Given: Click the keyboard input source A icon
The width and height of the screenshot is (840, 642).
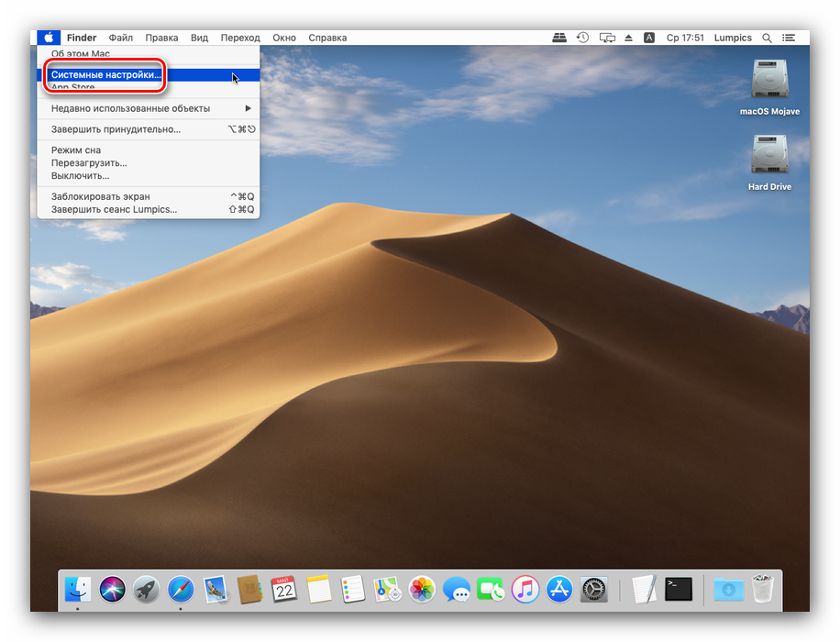Looking at the screenshot, I should (649, 38).
